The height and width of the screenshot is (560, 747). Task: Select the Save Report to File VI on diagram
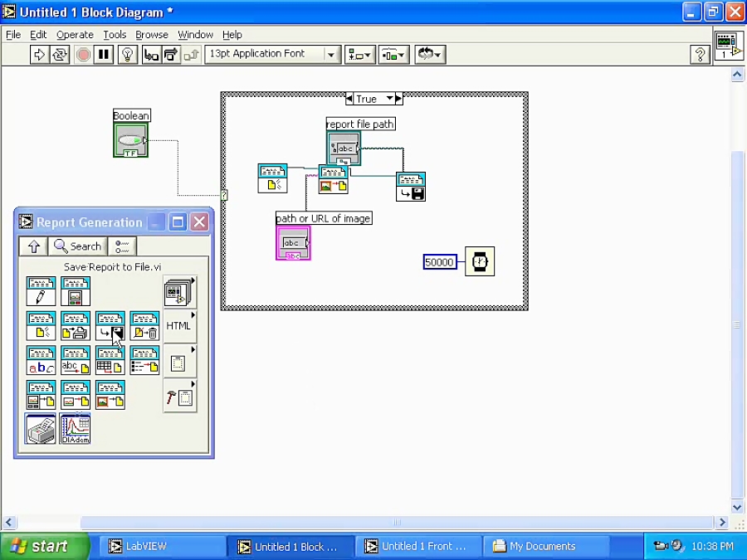coord(411,187)
